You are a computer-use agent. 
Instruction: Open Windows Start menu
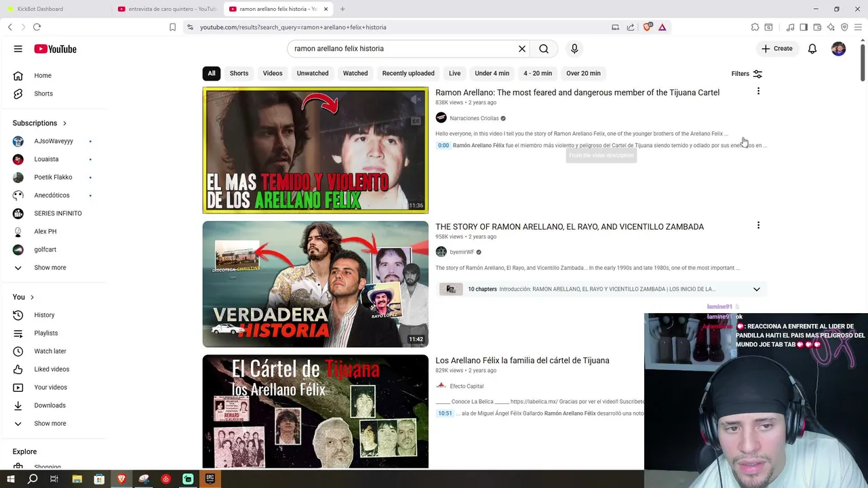[x=10, y=479]
